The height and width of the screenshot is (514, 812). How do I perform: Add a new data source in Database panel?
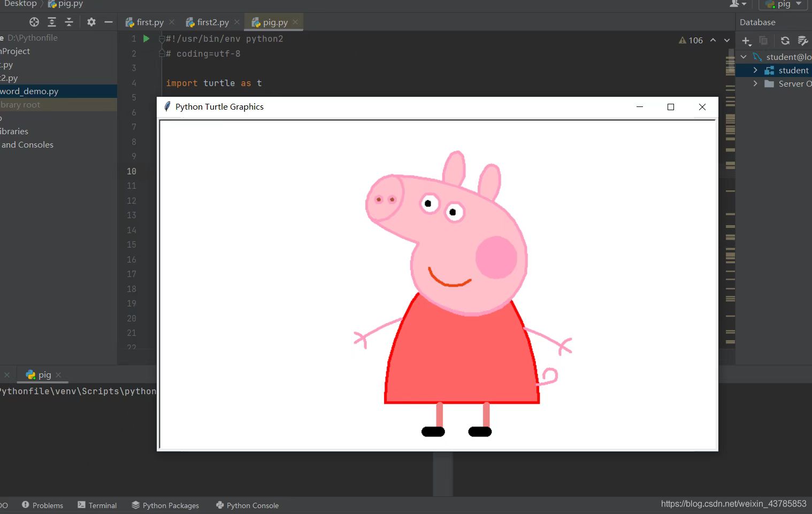point(747,41)
